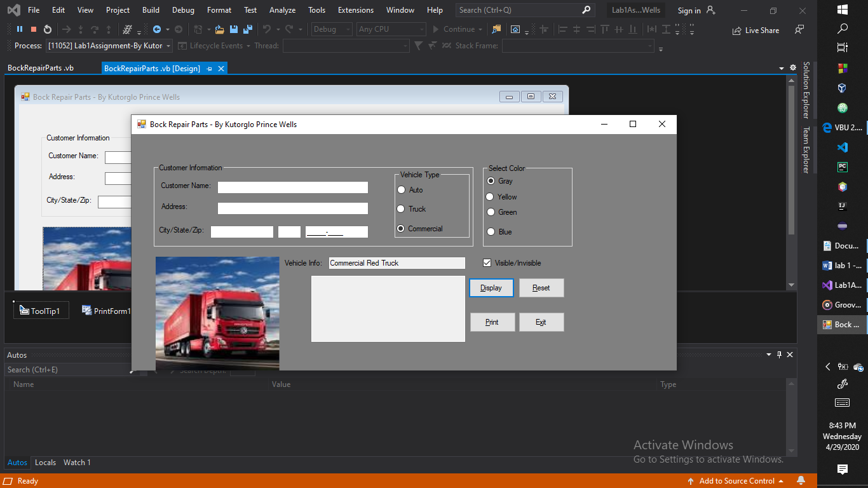Viewport: 868px width, 488px height.
Task: Expand the Continue button dropdown arrow
Action: 480,29
